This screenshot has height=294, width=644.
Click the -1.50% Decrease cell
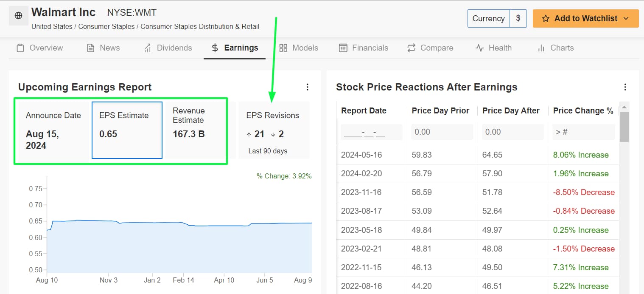click(x=584, y=249)
